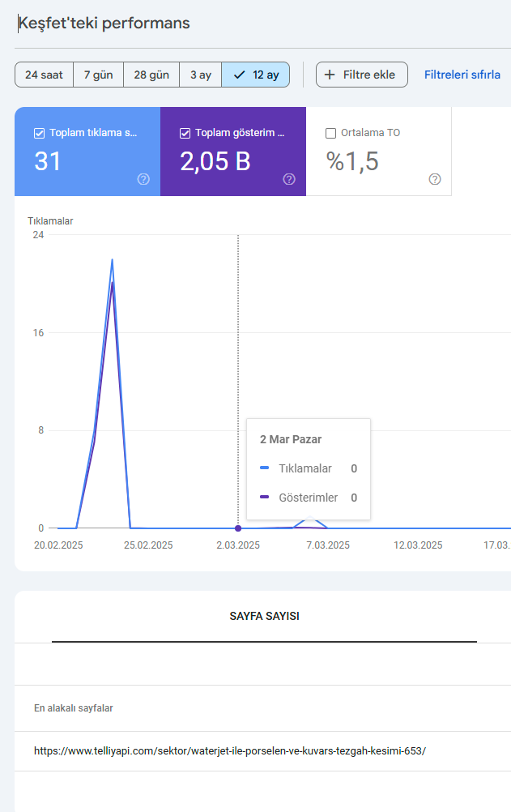The width and height of the screenshot is (511, 812).
Task: Click the 12.03.2025 axis date label
Action: coord(418,545)
